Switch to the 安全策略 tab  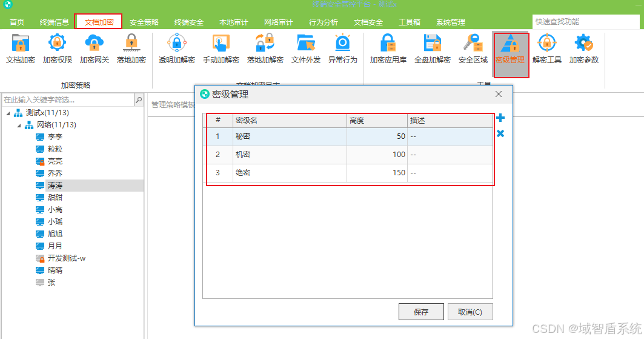click(x=144, y=22)
